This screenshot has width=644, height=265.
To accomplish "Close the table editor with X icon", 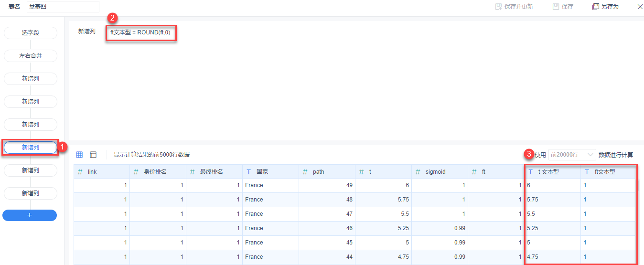I will coord(640,7).
